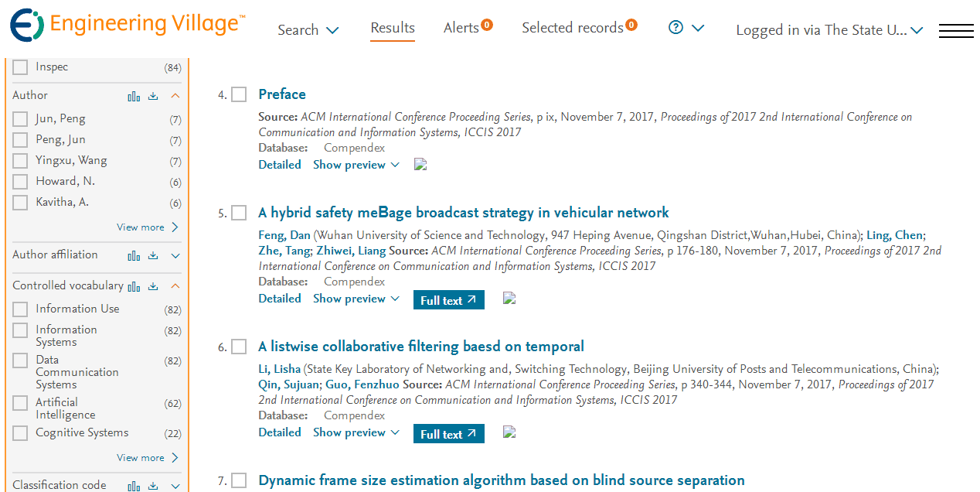The height and width of the screenshot is (492, 980).
Task: Open the help question mark icon
Action: pyautogui.click(x=676, y=28)
